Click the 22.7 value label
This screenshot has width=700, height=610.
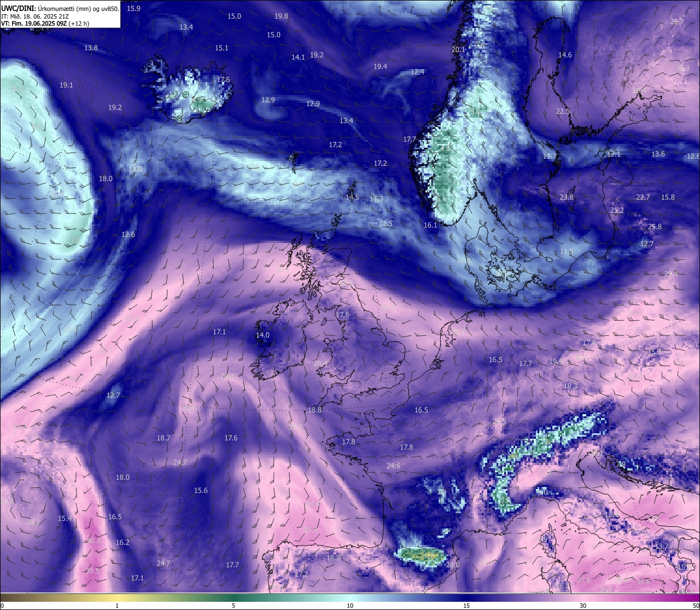(x=643, y=197)
